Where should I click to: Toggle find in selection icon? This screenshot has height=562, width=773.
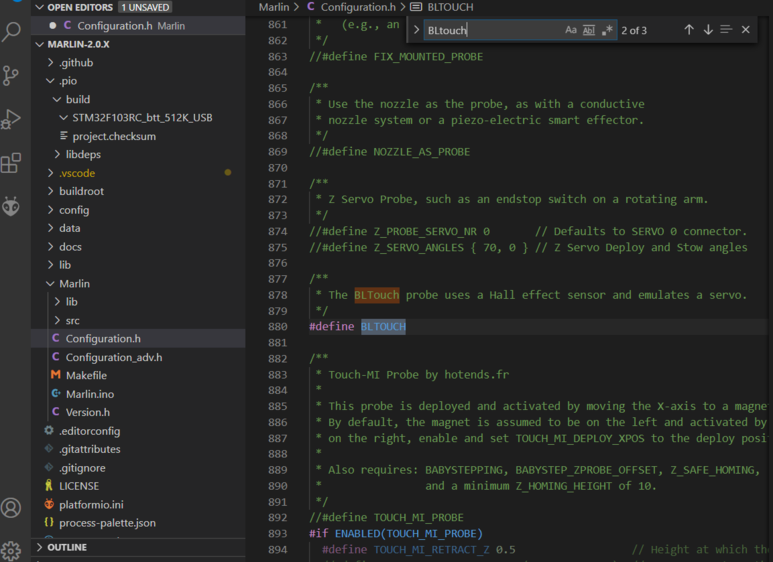click(x=726, y=30)
